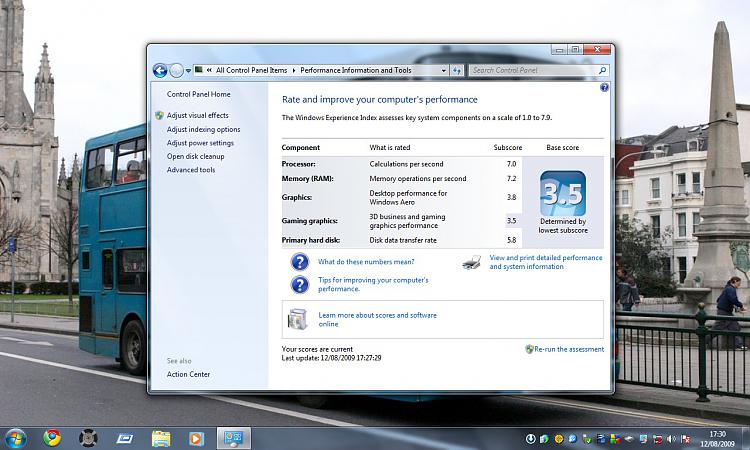750x450 pixels.
Task: Open Adjust indexing options
Action: point(203,129)
